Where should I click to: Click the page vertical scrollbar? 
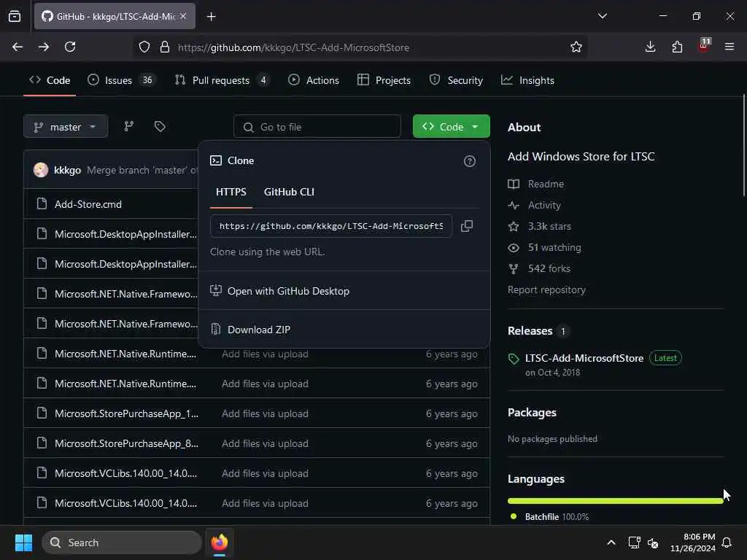tap(743, 145)
